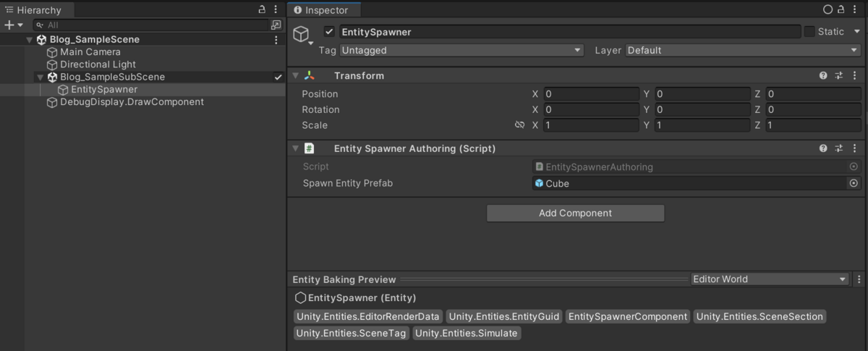Open the Hierarchy create plus menu
The width and height of the screenshot is (868, 351).
tap(13, 25)
